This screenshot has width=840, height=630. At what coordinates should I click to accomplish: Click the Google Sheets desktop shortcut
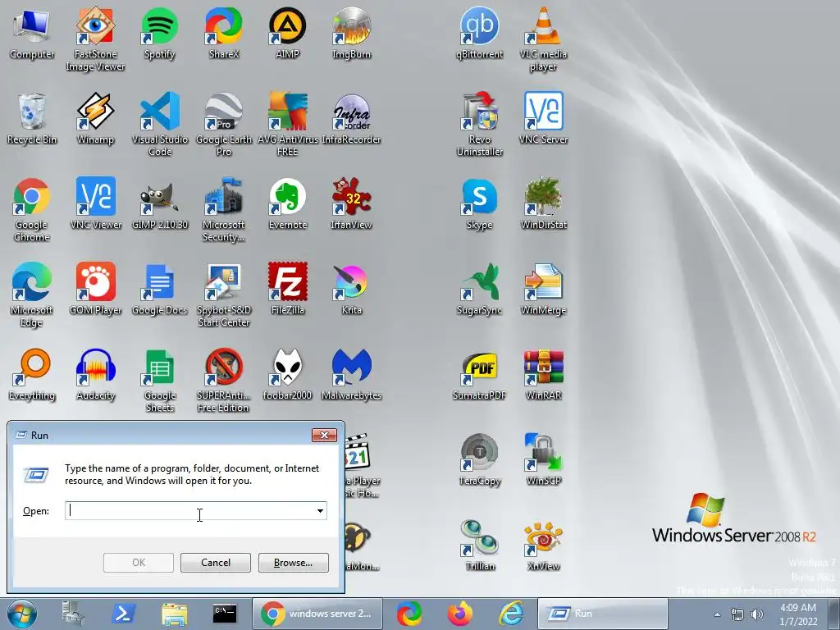point(160,380)
